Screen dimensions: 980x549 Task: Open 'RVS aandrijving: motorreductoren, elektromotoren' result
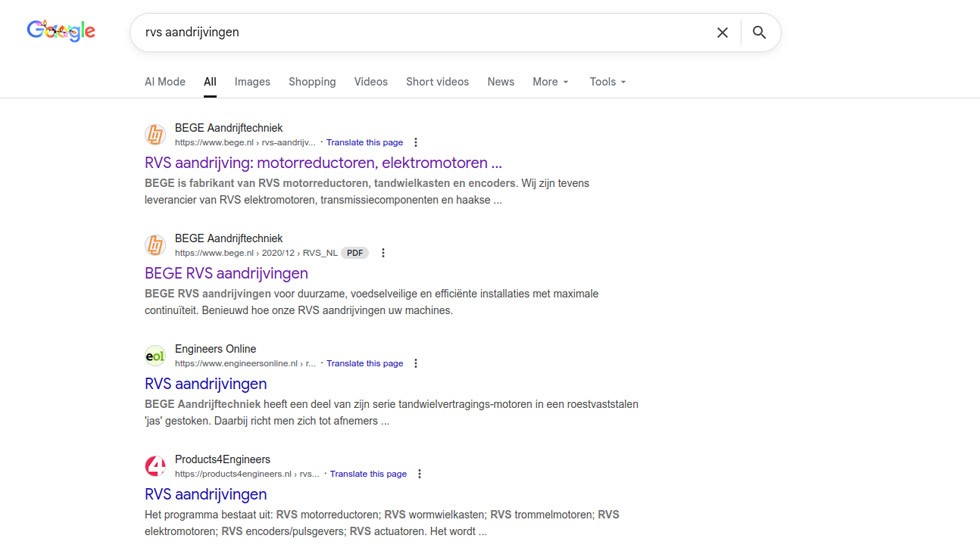323,163
